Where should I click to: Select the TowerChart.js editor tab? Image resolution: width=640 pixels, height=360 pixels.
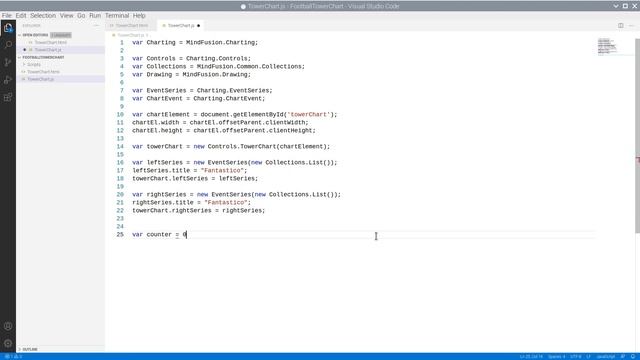(180, 25)
